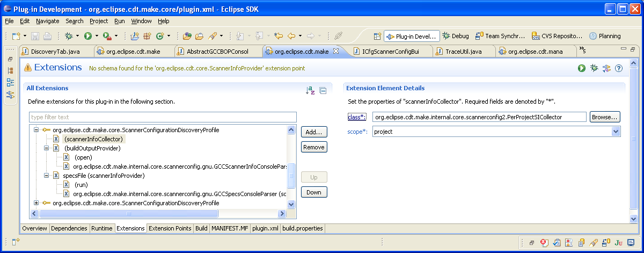Click the Back navigation arrow
The height and width of the screenshot is (253, 644).
click(x=291, y=36)
